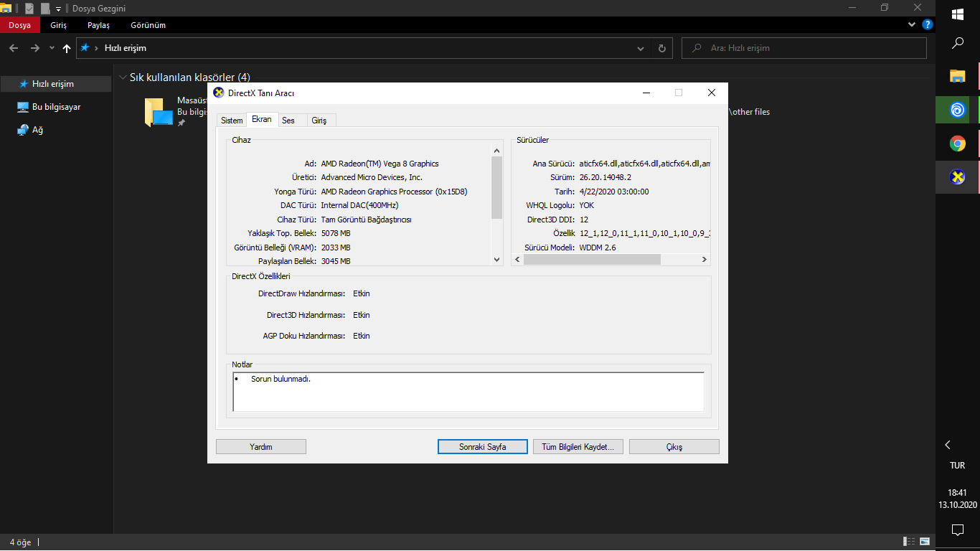Go back in File Explorer

[x=14, y=48]
